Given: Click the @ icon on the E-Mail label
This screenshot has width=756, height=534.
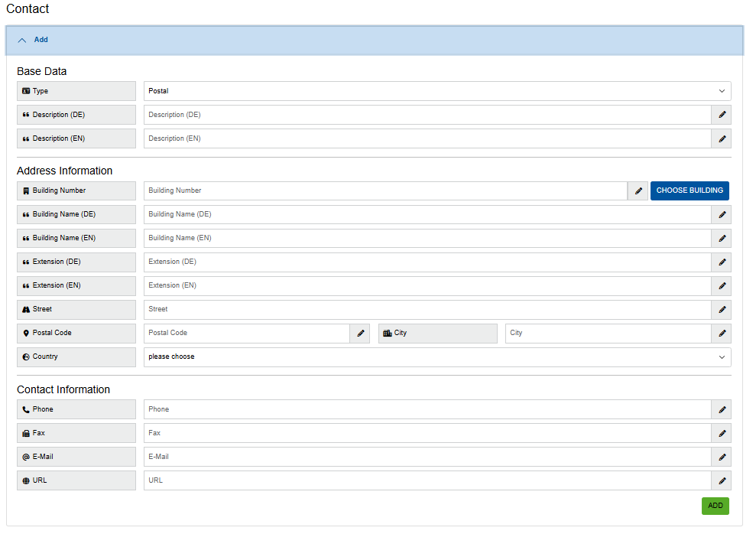Looking at the screenshot, I should [x=25, y=457].
